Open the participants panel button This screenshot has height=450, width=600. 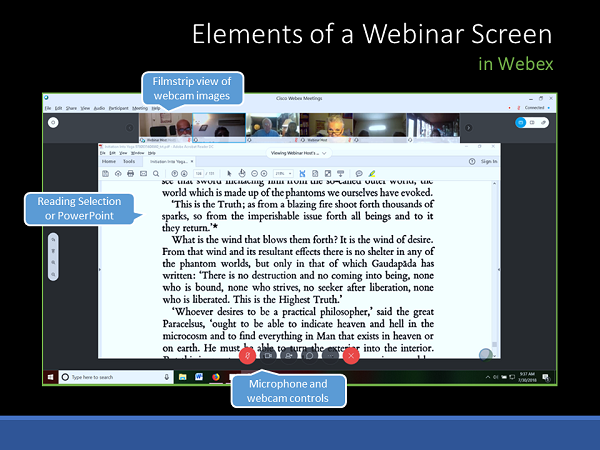[x=289, y=356]
